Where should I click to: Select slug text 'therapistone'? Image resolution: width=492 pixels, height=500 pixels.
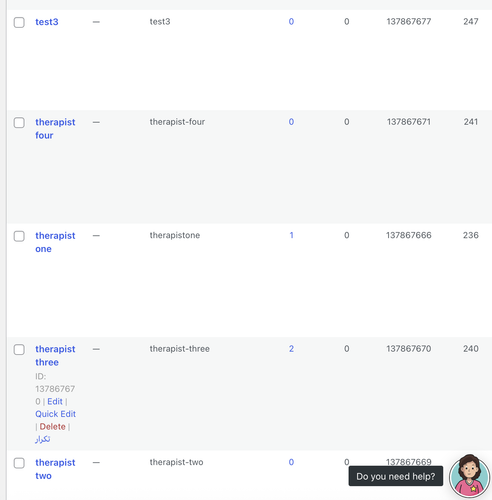(175, 235)
